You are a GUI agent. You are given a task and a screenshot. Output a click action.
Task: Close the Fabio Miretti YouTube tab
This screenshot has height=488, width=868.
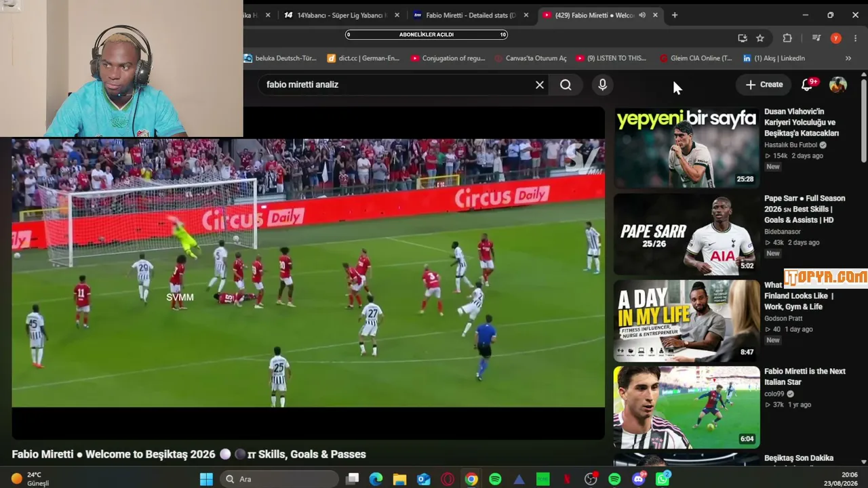point(655,15)
